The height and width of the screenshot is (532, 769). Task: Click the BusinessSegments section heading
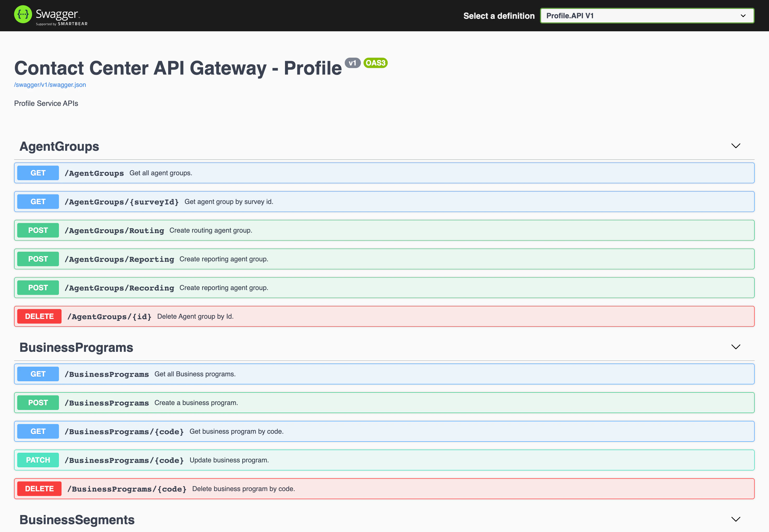(x=77, y=520)
